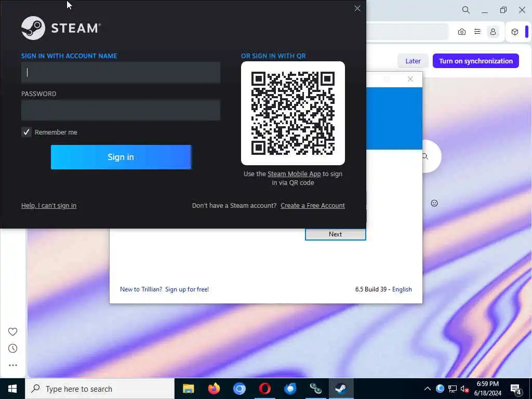Screen dimensions: 532x399
Task: Open the heart bookmarks icon in browser sidebar
Action: 12,331
